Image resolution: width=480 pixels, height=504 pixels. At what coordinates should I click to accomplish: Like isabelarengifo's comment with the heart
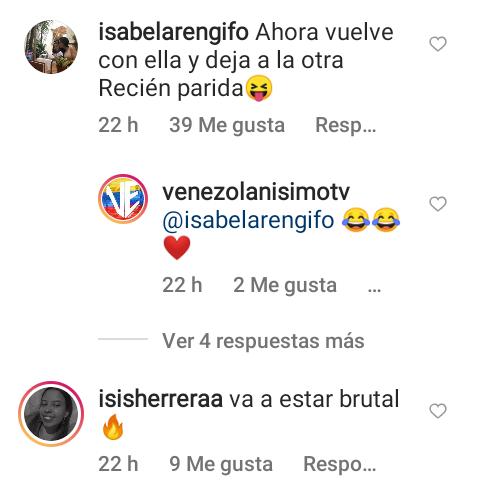pos(438,44)
